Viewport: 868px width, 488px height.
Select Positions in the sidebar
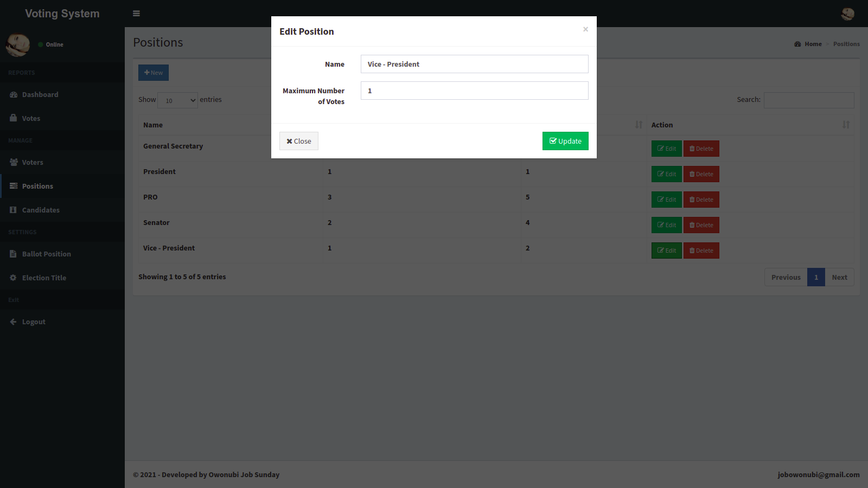(x=62, y=186)
